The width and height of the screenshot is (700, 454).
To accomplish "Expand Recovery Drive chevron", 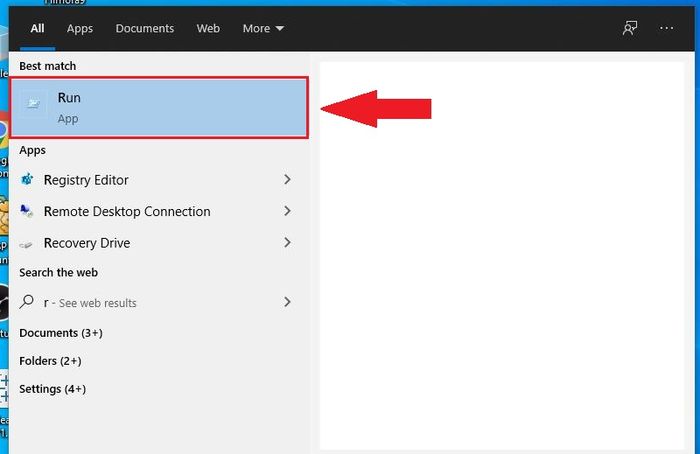I will click(x=287, y=242).
